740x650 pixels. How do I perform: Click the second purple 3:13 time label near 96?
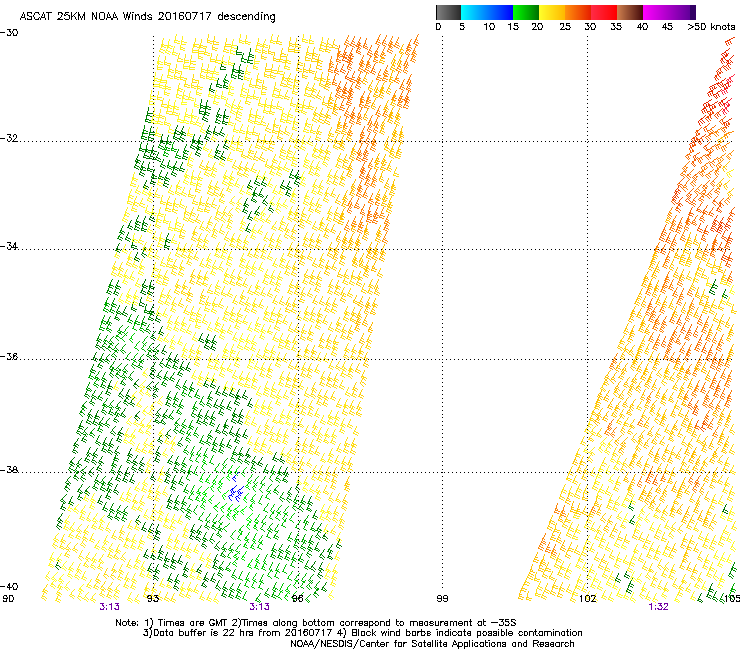coord(260,607)
